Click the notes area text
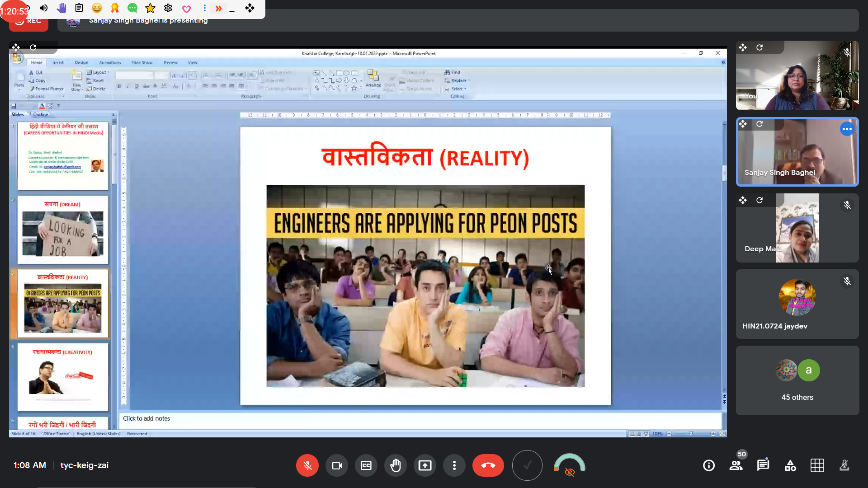Screen dimensions: 868x488 coord(146,418)
